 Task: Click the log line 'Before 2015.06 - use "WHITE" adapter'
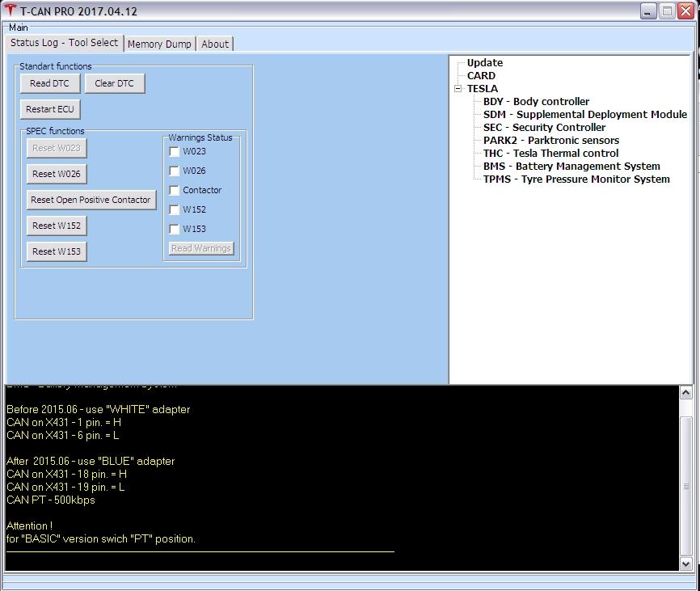(99, 410)
